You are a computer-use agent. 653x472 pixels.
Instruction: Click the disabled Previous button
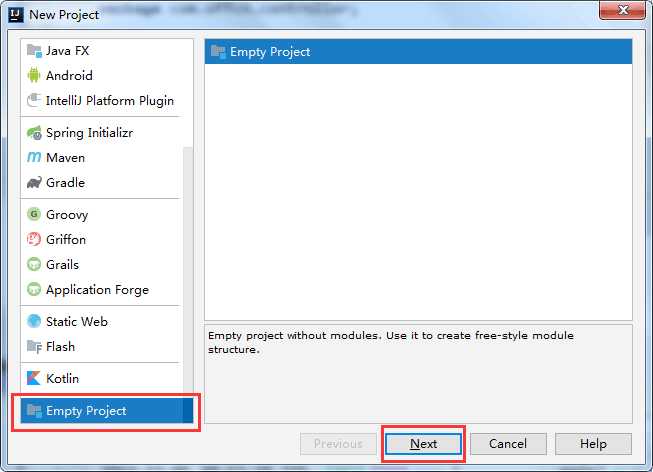[x=338, y=444]
